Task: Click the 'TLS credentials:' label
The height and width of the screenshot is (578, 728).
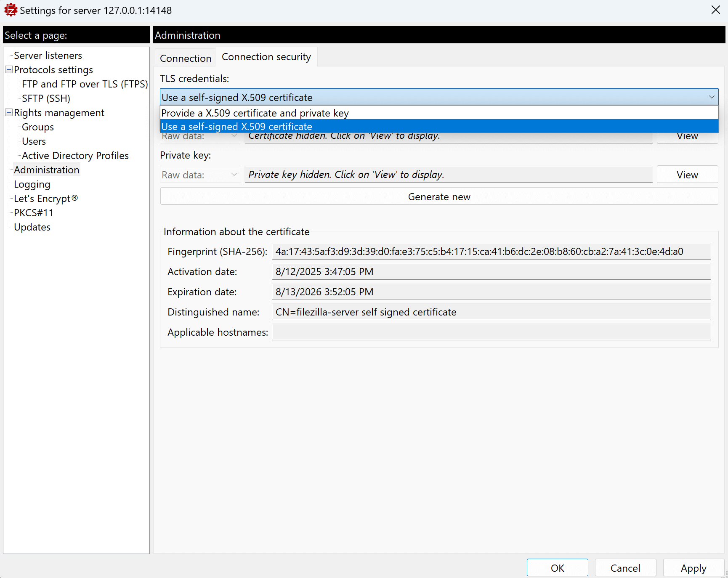Action: [194, 79]
